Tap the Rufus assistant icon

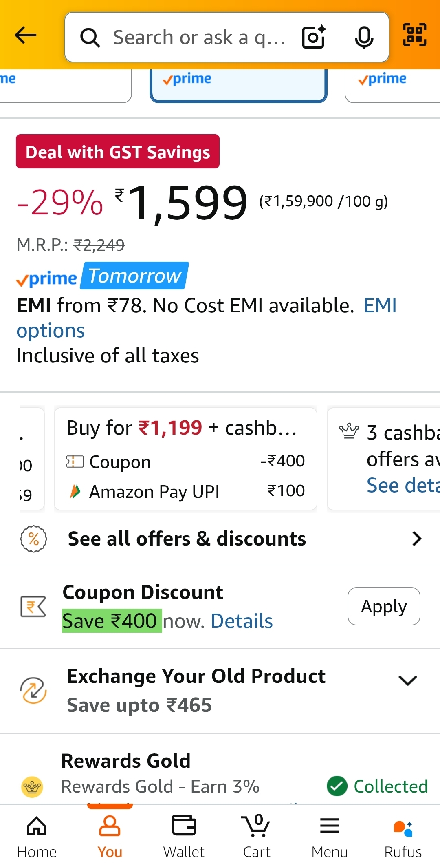(x=403, y=836)
